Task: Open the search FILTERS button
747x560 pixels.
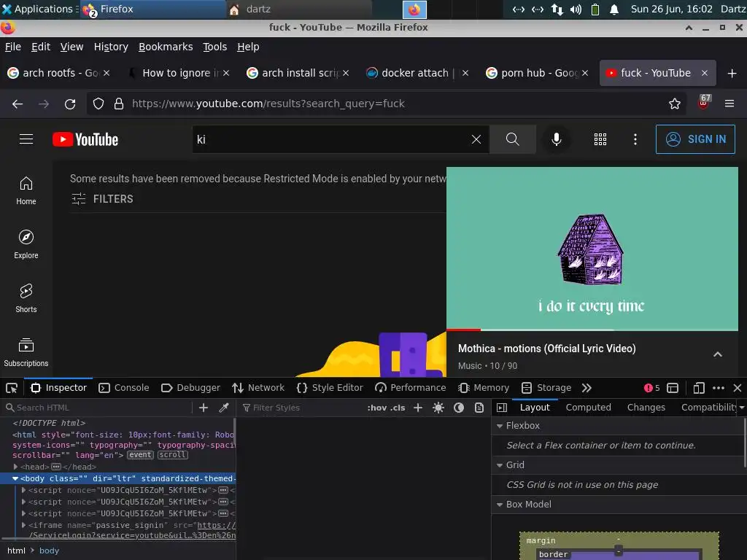Action: 102,199
